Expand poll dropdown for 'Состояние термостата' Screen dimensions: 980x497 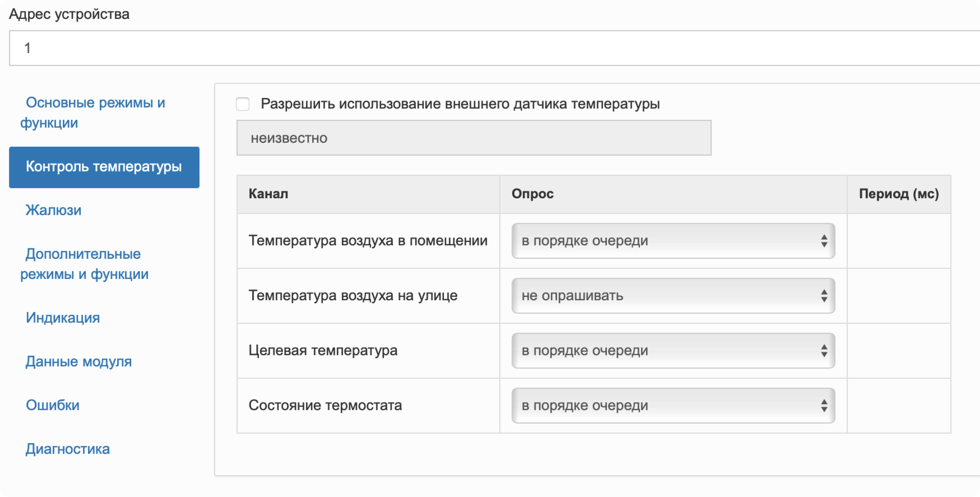pos(673,405)
